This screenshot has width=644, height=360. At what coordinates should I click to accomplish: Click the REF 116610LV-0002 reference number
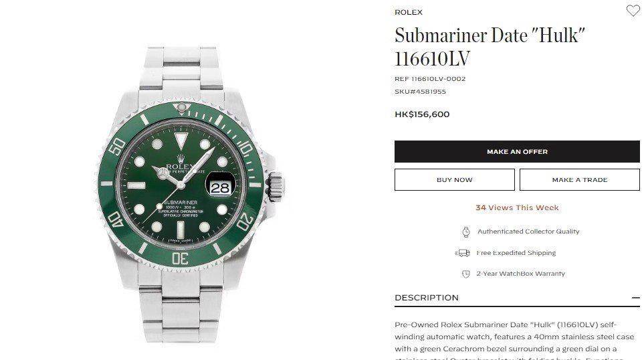click(430, 79)
